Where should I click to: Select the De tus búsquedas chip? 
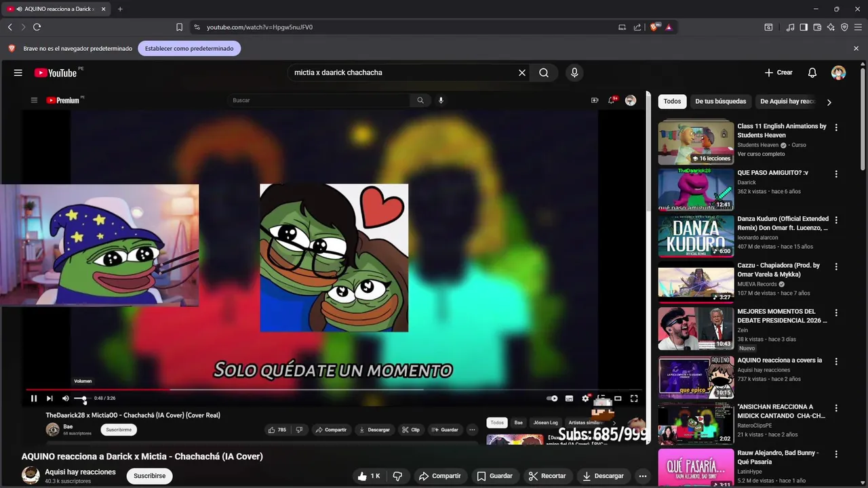coord(720,102)
